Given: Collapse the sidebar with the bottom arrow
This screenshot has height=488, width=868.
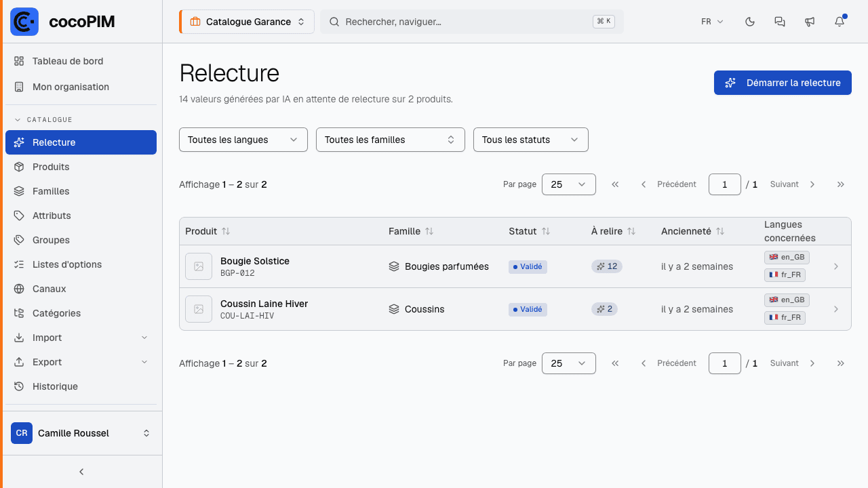Looking at the screenshot, I should [x=81, y=472].
